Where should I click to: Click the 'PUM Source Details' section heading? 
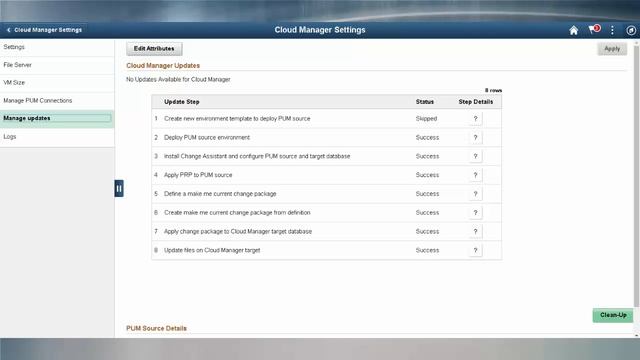point(156,329)
